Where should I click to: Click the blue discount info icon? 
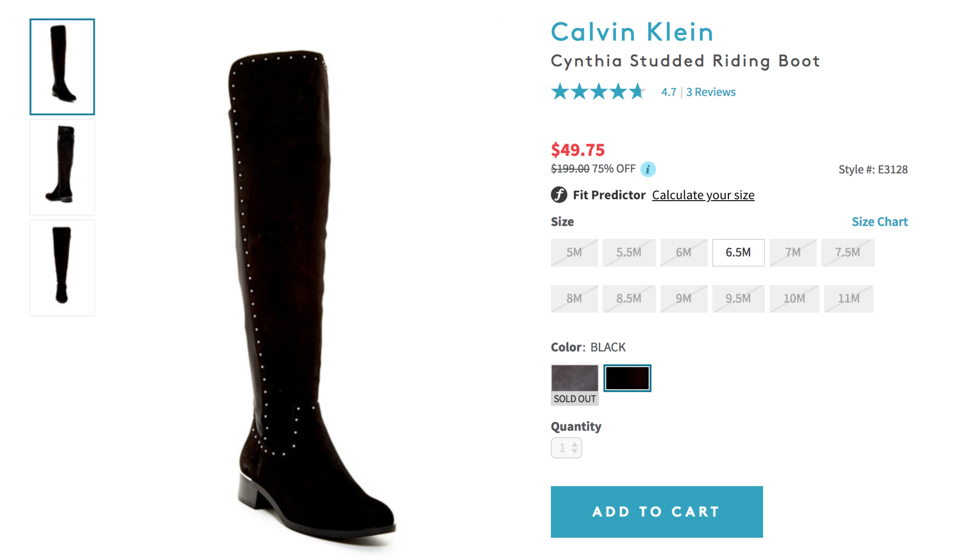648,169
